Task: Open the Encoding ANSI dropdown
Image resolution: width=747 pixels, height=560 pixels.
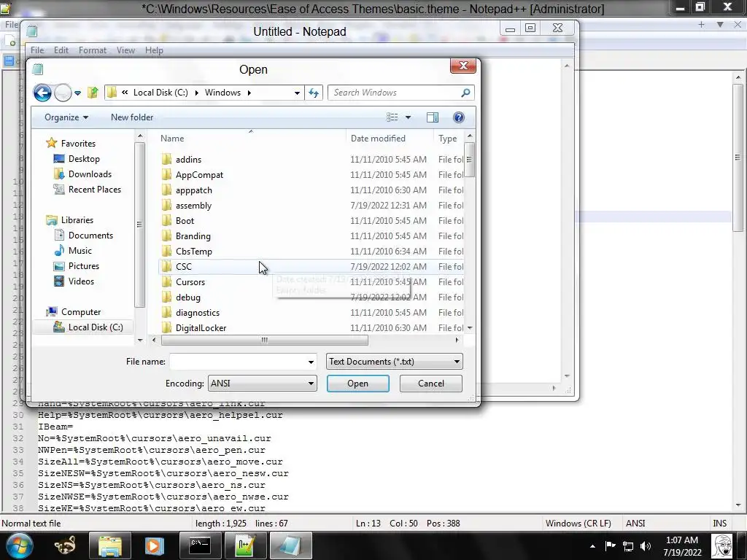Action: [x=263, y=384]
